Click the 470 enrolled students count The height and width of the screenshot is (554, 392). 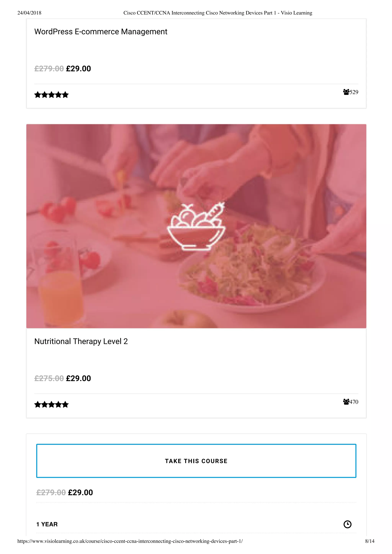[x=354, y=402]
